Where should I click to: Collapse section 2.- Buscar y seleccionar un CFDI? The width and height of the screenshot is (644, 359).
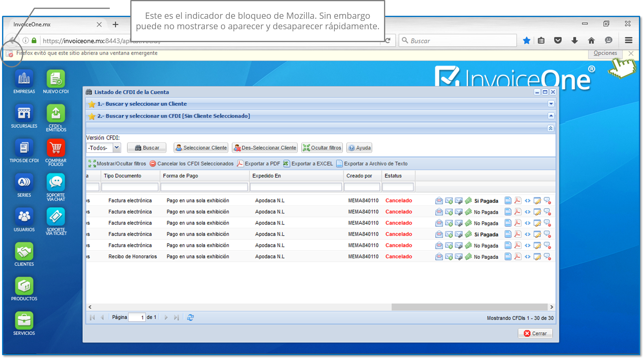551,115
